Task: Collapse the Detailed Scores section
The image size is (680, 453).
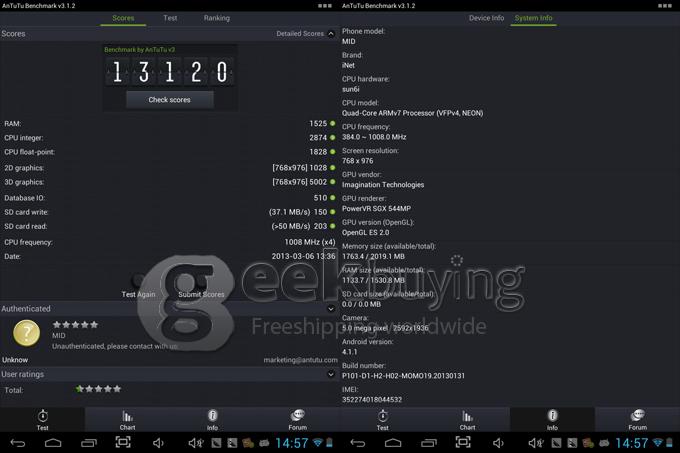Action: (331, 33)
